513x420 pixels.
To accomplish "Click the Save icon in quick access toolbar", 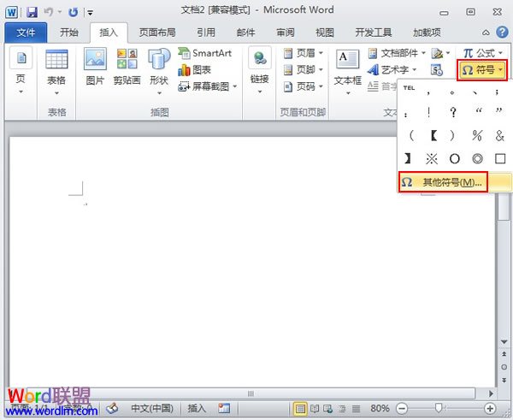I will (x=32, y=13).
